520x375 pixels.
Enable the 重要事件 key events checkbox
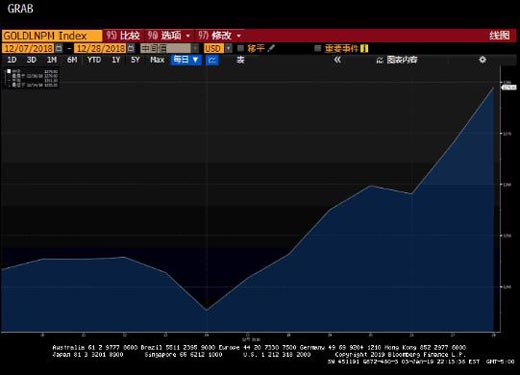click(x=318, y=48)
